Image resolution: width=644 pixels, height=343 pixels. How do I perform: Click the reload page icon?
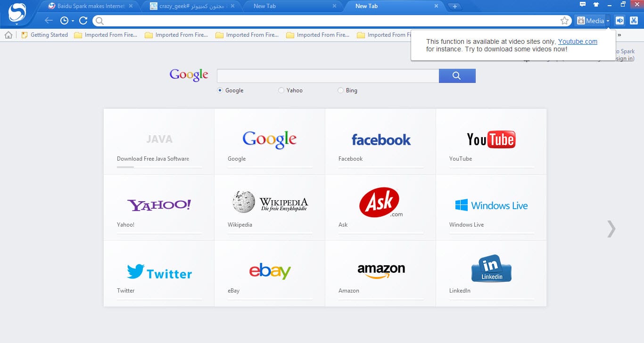(x=83, y=20)
